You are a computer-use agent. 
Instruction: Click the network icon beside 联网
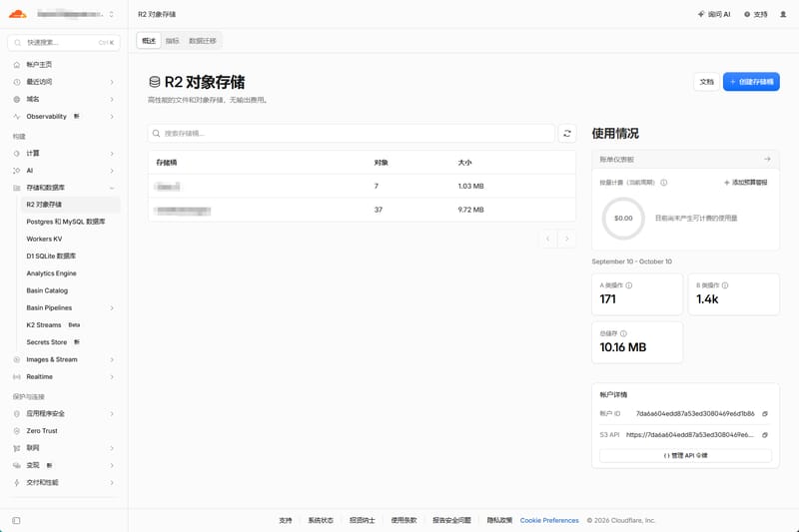point(17,448)
